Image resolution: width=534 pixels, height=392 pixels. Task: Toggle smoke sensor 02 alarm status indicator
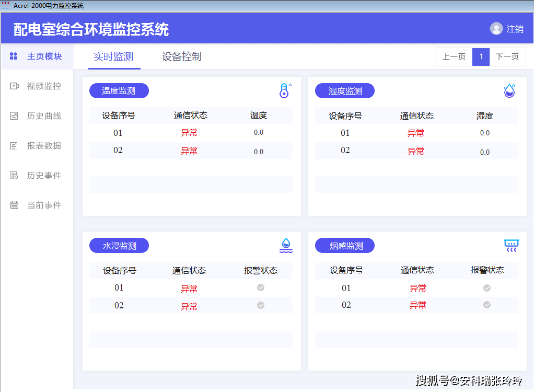click(x=487, y=305)
